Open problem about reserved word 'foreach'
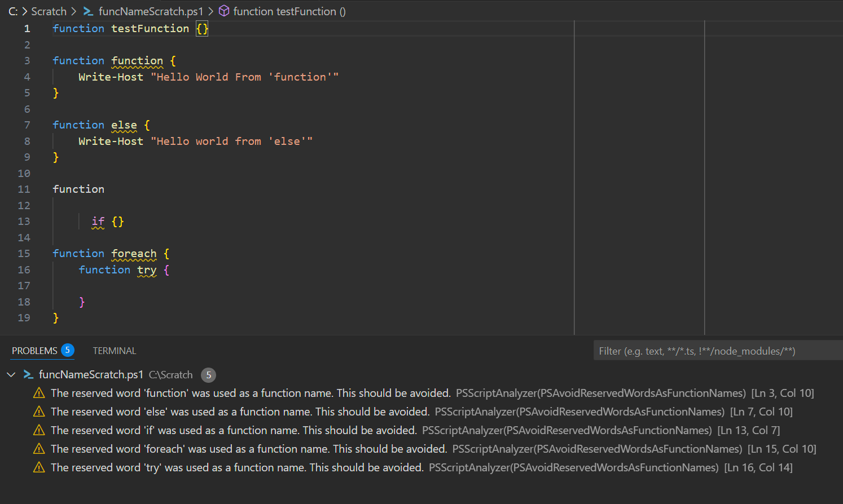 coord(421,449)
